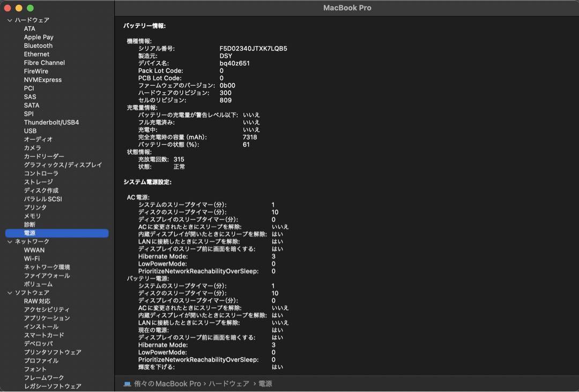Image resolution: width=579 pixels, height=392 pixels.
Task: Select コントローラ in the sidebar
Action: pyautogui.click(x=41, y=173)
